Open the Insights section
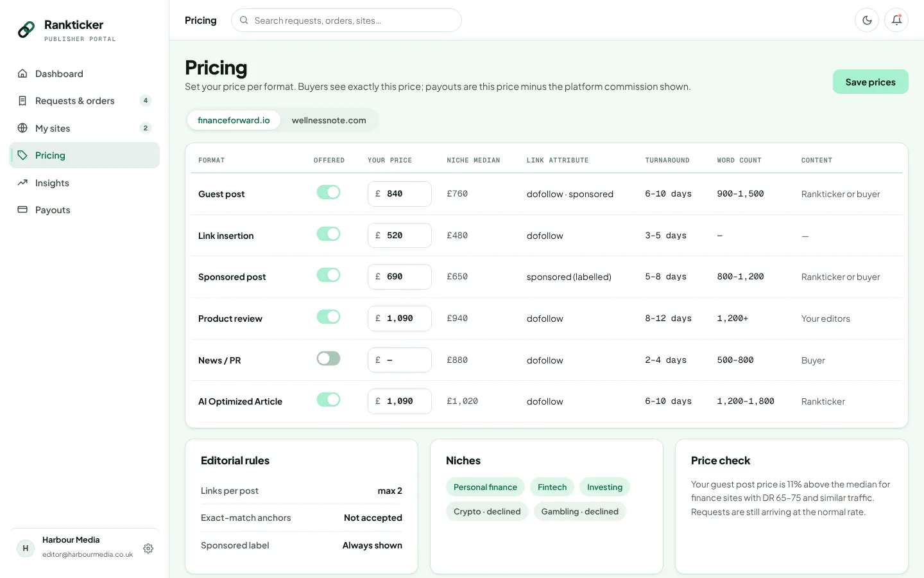The image size is (924, 578). [x=85, y=183]
